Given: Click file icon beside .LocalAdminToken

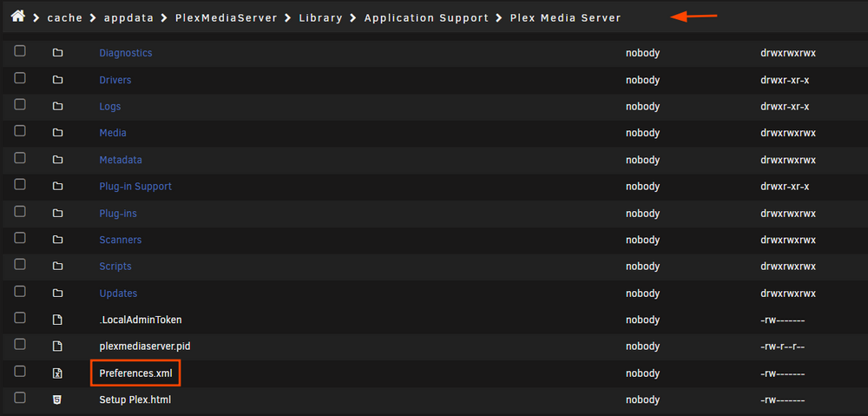Looking at the screenshot, I should (x=57, y=320).
